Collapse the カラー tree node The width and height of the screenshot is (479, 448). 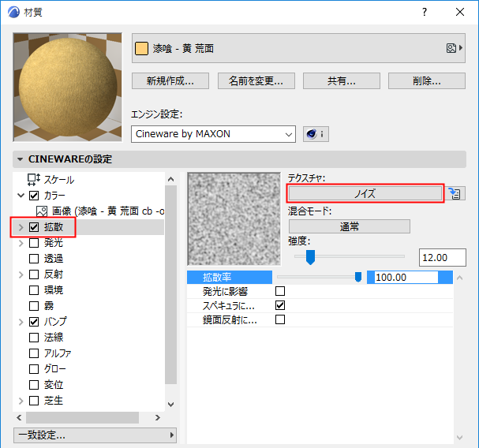click(21, 196)
